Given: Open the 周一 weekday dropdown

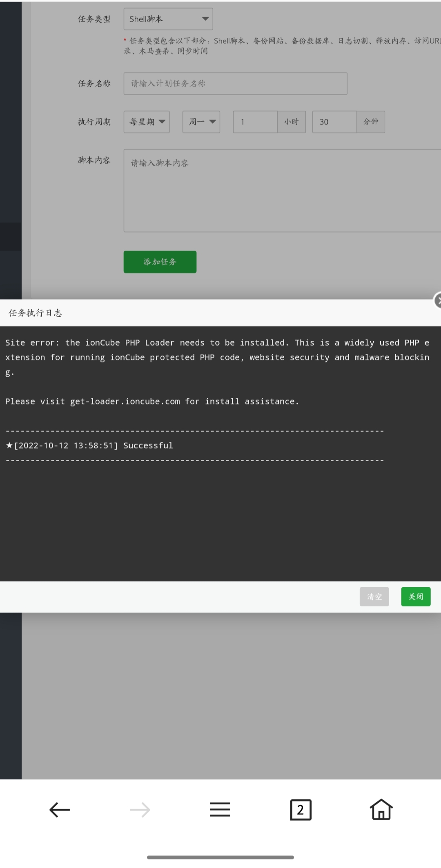Looking at the screenshot, I should point(201,122).
